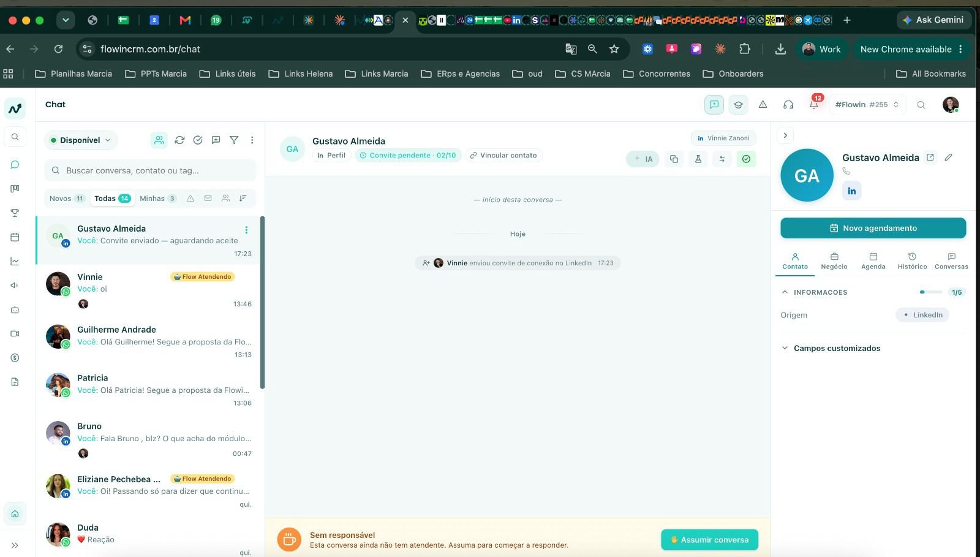Screen dimensions: 980x557
Task: Click the header search magnifier icon
Action: click(921, 105)
